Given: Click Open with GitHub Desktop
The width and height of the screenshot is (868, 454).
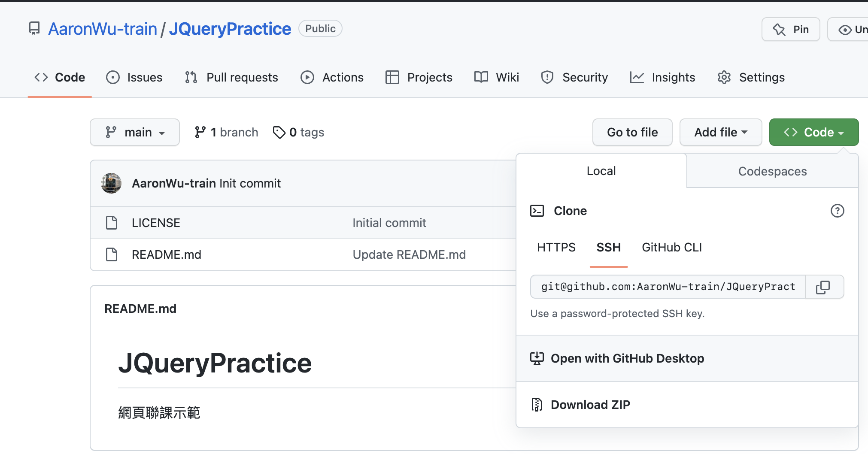Looking at the screenshot, I should 687,358.
